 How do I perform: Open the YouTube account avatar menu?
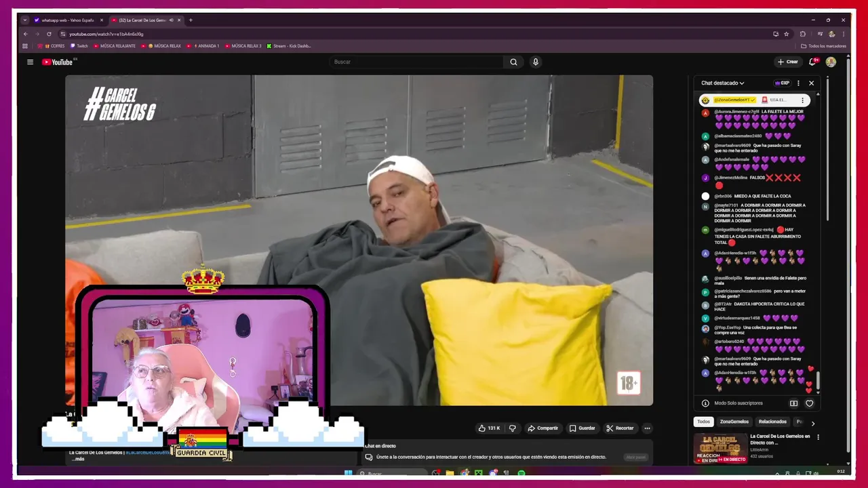(x=831, y=62)
